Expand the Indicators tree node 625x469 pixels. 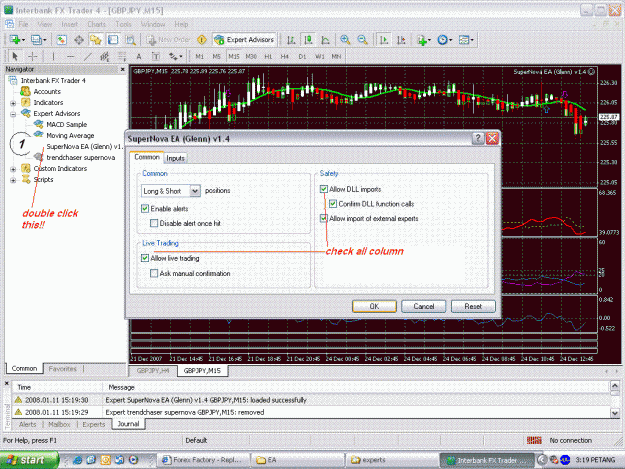click(x=13, y=103)
